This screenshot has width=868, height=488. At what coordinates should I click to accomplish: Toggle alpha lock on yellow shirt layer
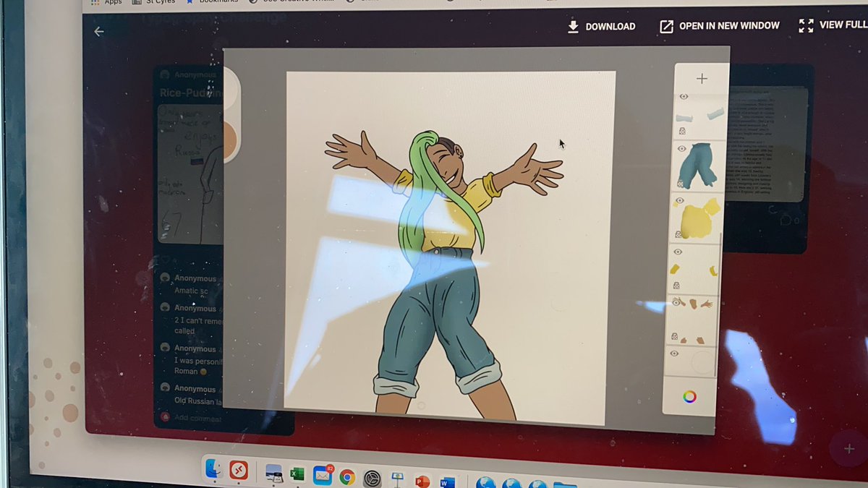(x=678, y=234)
